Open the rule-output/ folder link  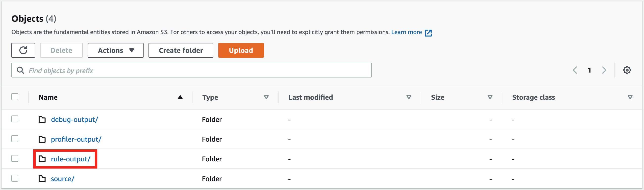click(71, 159)
